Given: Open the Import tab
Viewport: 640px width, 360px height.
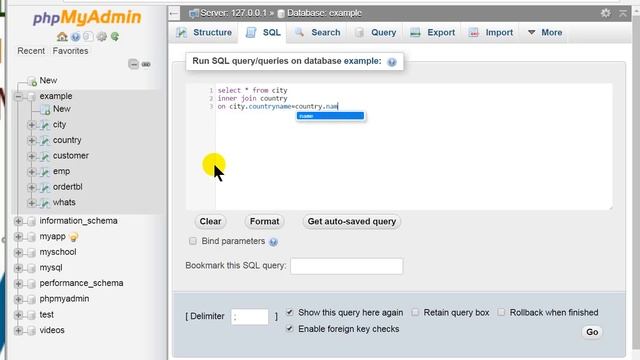Looking at the screenshot, I should (x=491, y=33).
